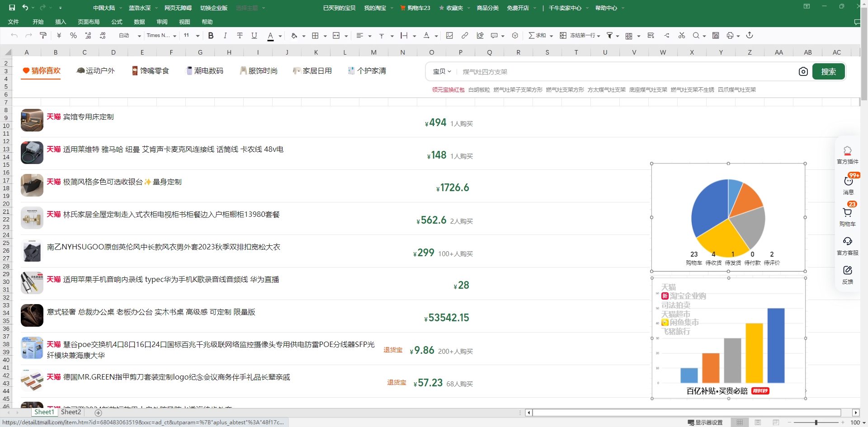868x427 pixels.
Task: Expand the filter funnel dropdown arrow
Action: (618, 36)
